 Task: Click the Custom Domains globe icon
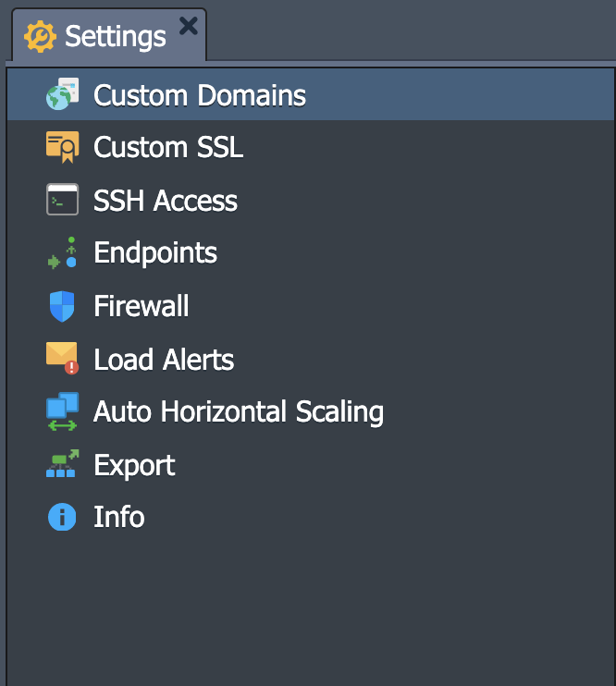(x=63, y=94)
